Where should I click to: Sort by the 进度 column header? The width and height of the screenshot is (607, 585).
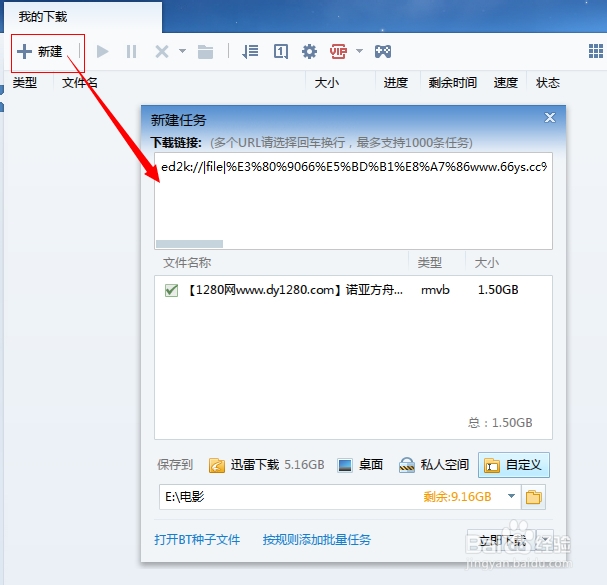396,83
